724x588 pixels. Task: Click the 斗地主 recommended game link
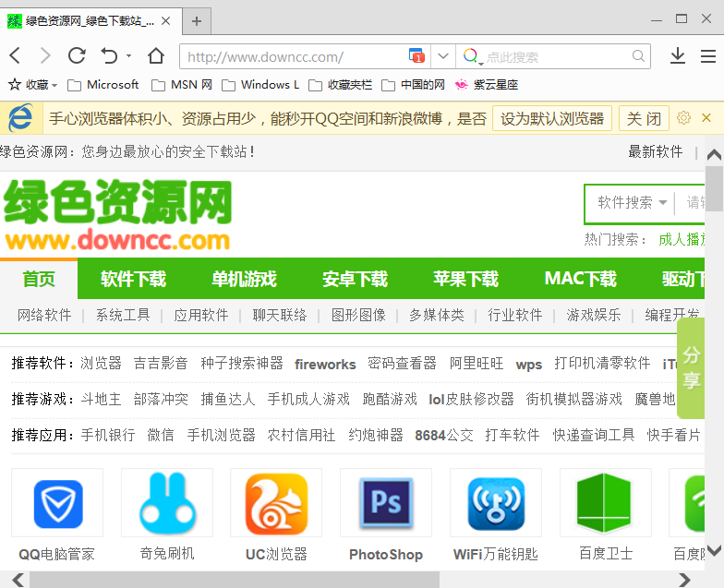(102, 399)
